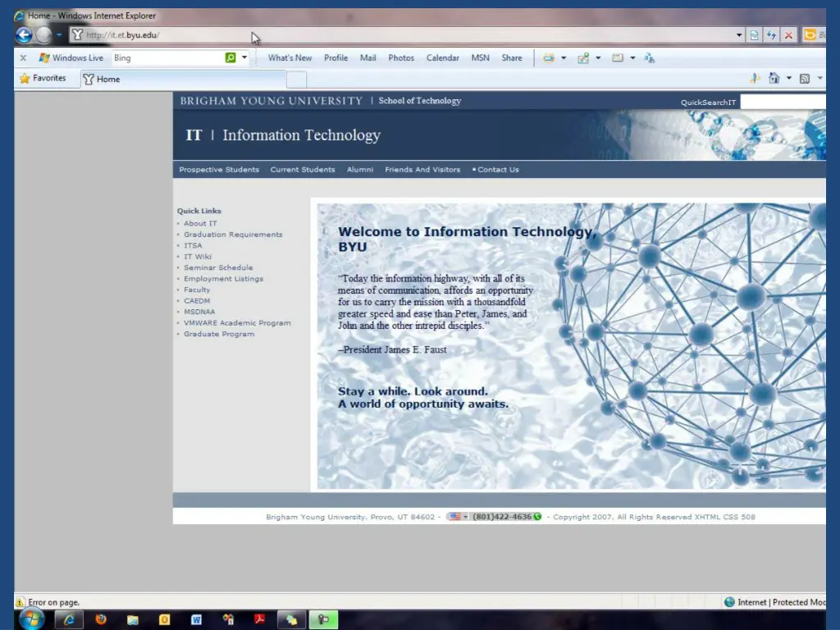The image size is (840, 630).
Task: Open Faculty quick link
Action: tap(197, 290)
